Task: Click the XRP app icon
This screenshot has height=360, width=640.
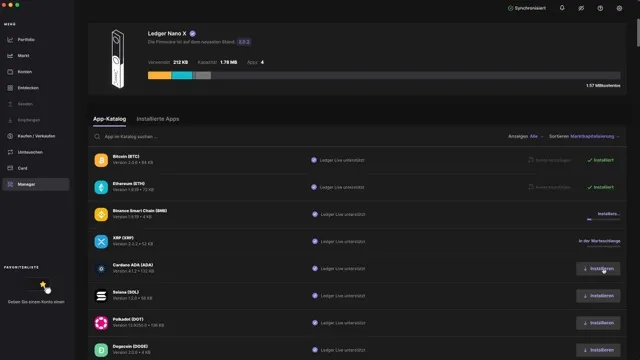Action: 101,241
